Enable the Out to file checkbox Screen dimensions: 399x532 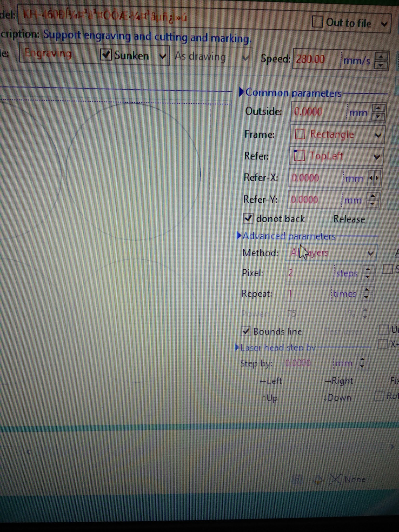[317, 22]
